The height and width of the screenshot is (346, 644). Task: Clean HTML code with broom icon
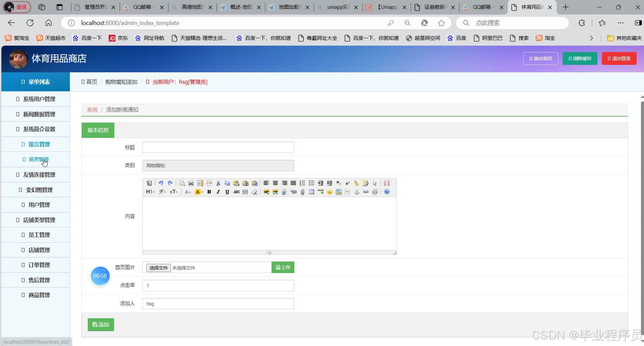coord(356,183)
